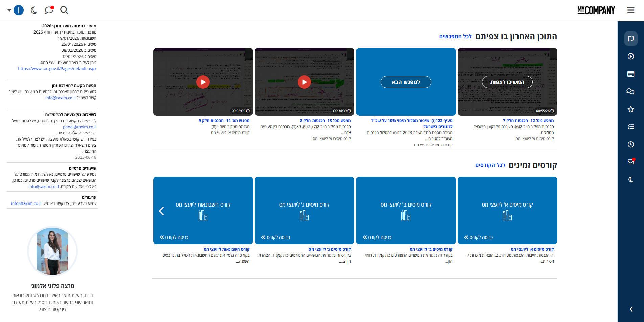Click the flag icon in the sidebar
The image size is (644, 322).
pyautogui.click(x=630, y=39)
